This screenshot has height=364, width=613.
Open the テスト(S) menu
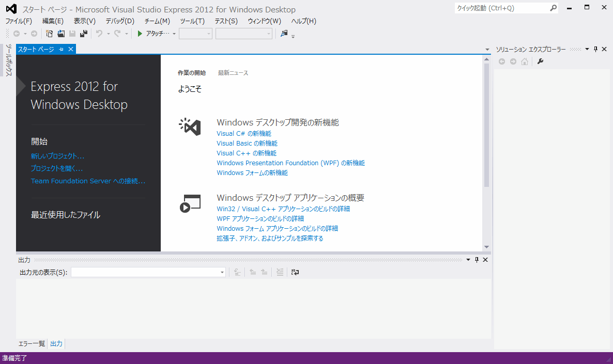coord(226,21)
